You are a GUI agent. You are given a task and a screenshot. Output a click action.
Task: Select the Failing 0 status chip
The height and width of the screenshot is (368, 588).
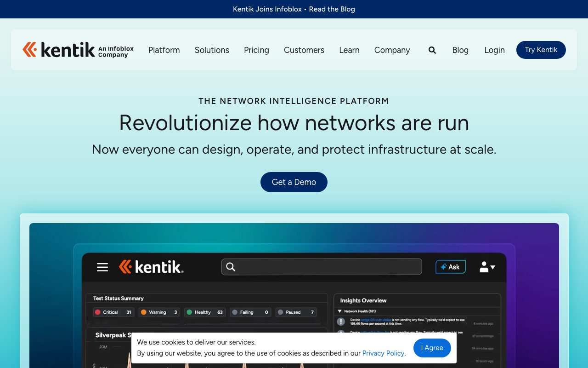pyautogui.click(x=250, y=312)
